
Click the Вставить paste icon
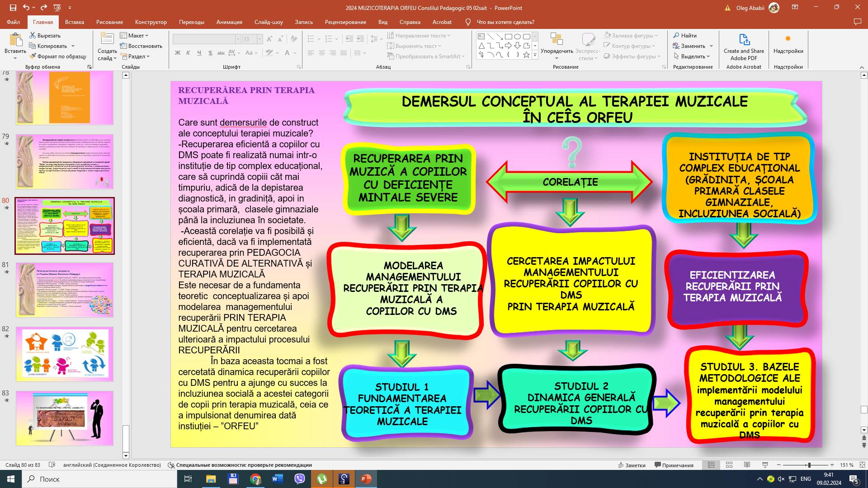click(x=15, y=40)
